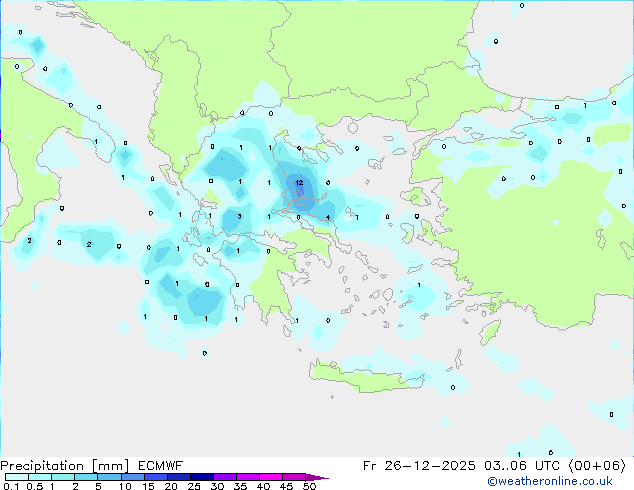The height and width of the screenshot is (490, 634).
Task: Pick the legend swatch between 40 and 45
Action: (x=271, y=477)
